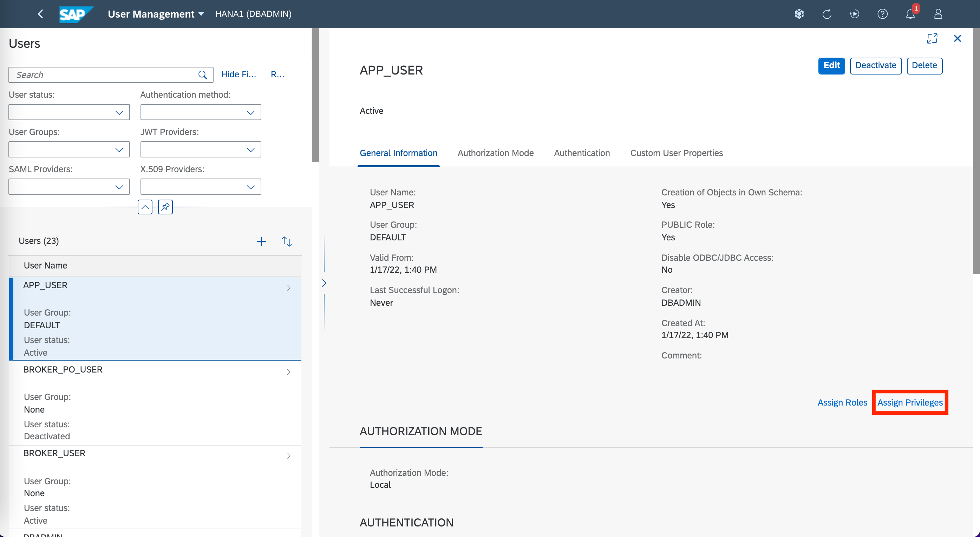Select BROKER_PO_USER in the users list
This screenshot has width=980, height=537.
coord(63,370)
